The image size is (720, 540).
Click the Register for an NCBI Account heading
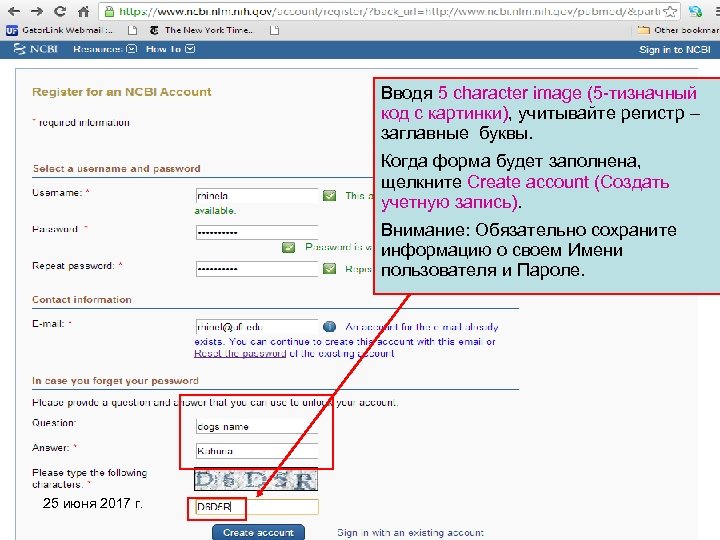(122, 92)
